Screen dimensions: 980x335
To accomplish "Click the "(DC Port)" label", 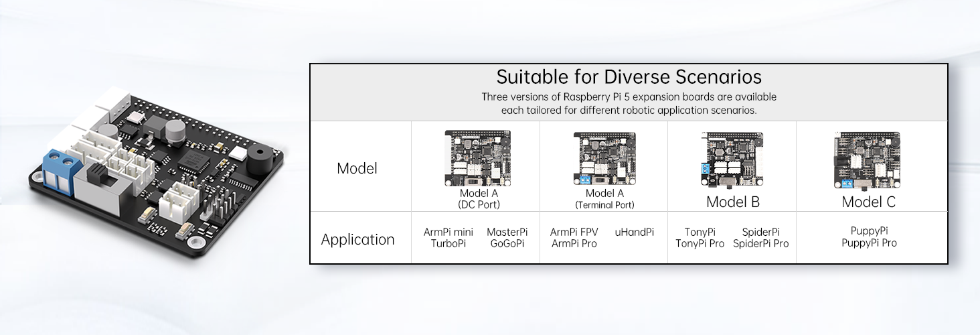I will pos(479,204).
